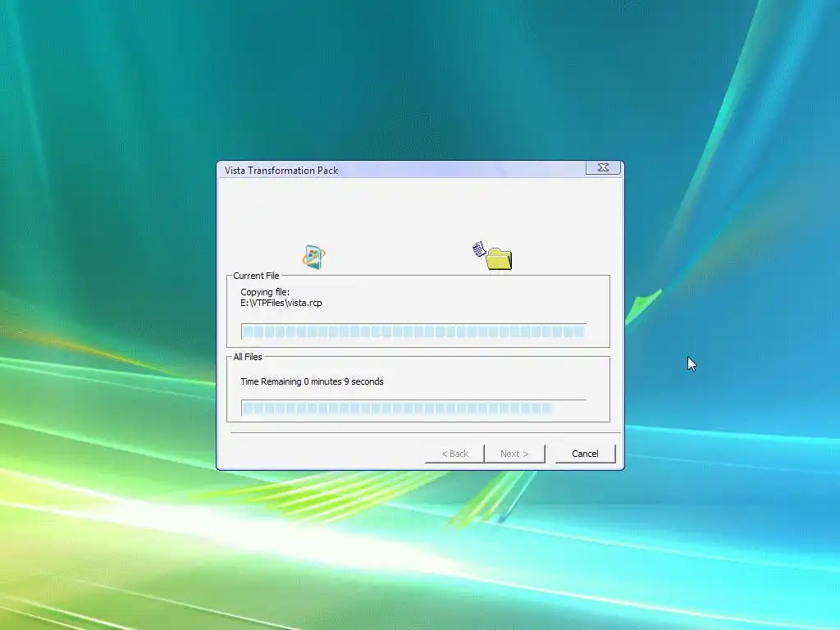The image size is (840, 630).
Task: Click the Time Remaining 0 minutes text
Action: click(312, 381)
